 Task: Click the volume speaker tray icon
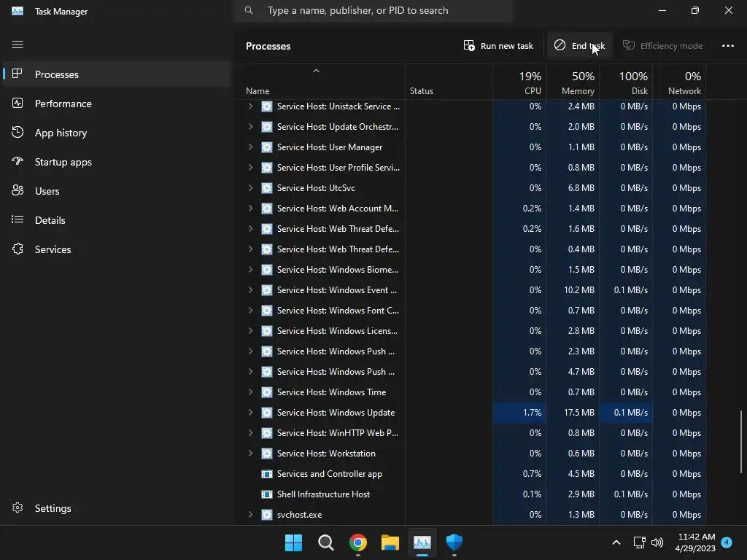click(x=657, y=542)
